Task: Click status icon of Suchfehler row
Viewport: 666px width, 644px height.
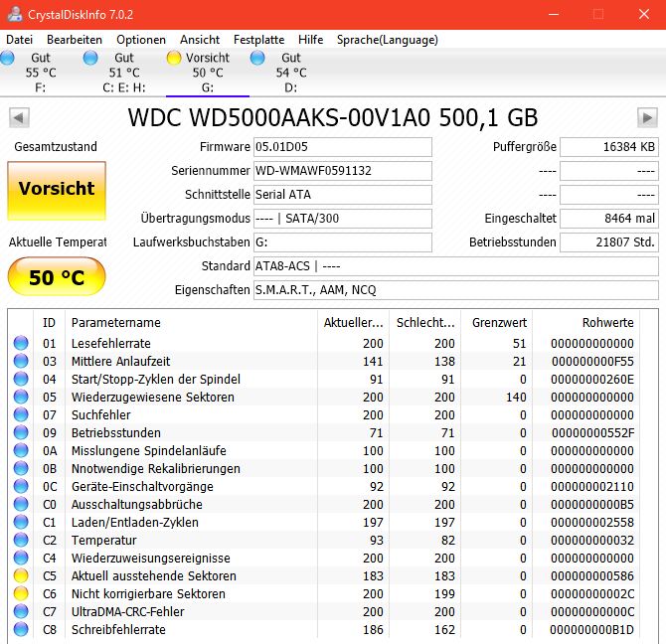Action: 21,414
